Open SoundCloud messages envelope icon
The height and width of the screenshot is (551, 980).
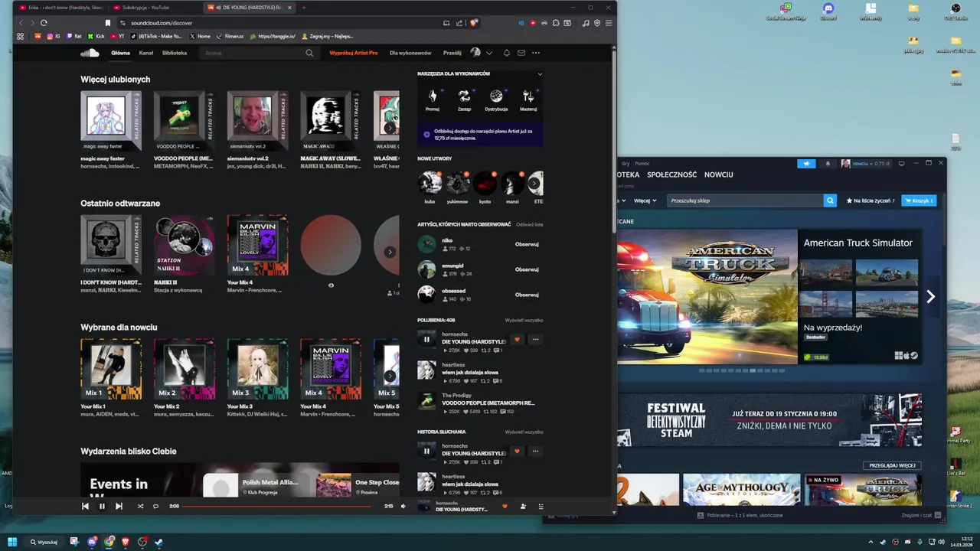521,53
